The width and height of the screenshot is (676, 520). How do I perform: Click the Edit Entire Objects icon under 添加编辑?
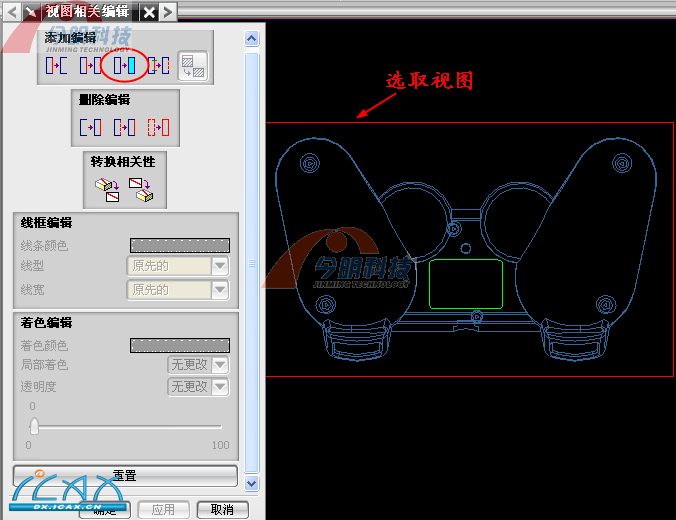(90, 66)
